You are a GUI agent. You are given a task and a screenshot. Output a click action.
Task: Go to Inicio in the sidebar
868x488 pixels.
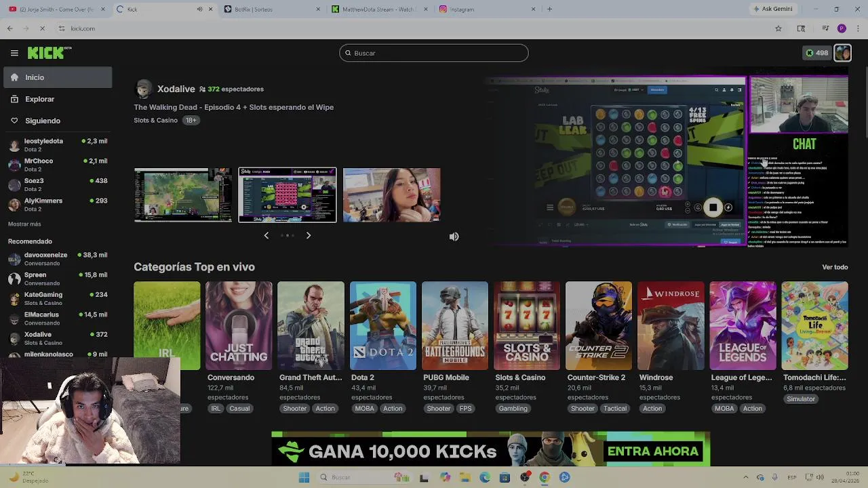point(57,77)
